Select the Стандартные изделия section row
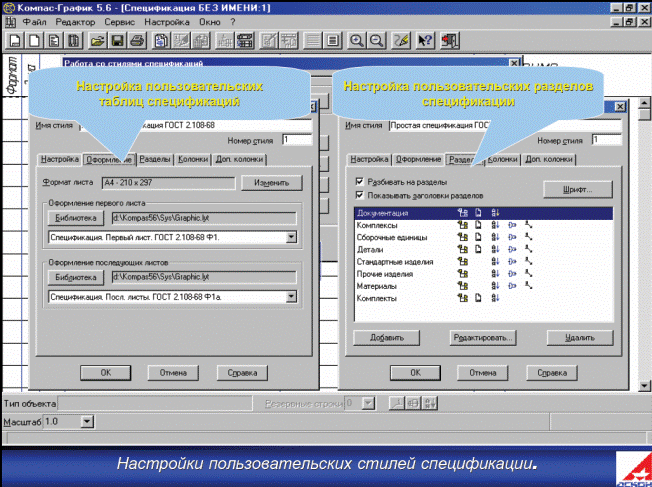 (484, 262)
